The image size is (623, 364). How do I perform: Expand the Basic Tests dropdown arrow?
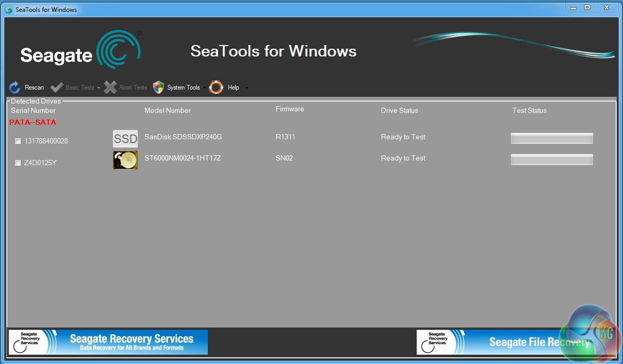point(98,88)
